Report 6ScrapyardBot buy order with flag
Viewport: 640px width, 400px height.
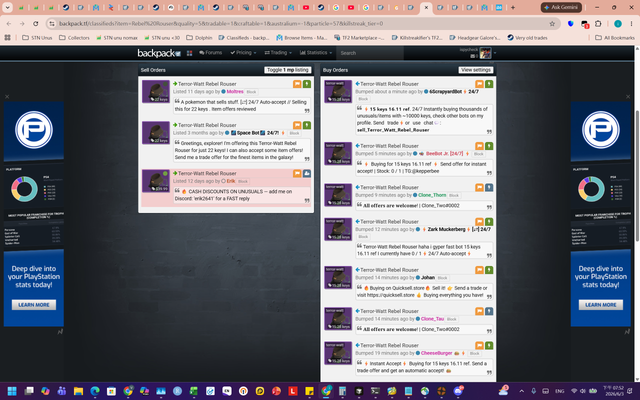(x=479, y=84)
